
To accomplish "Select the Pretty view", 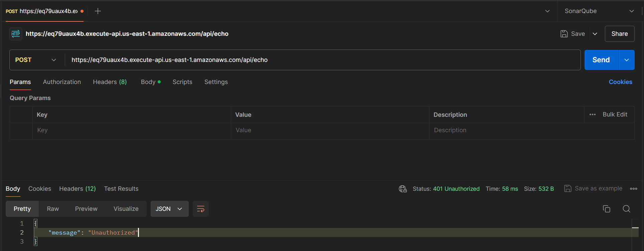I will point(22,209).
